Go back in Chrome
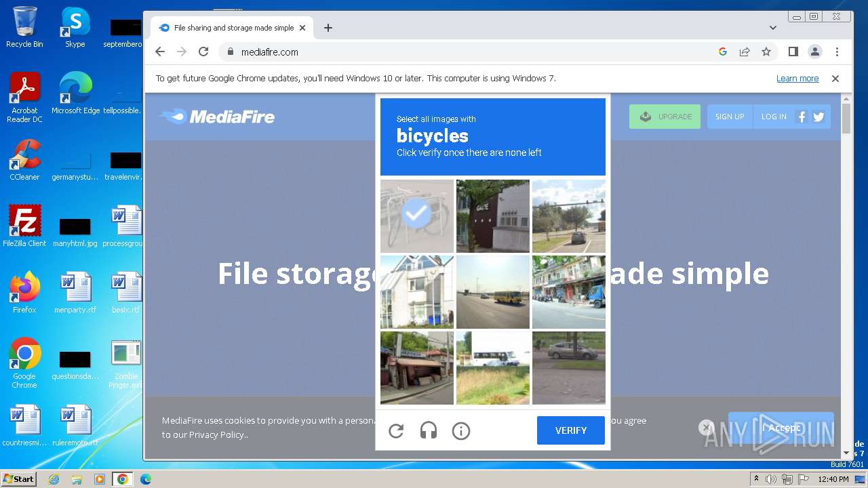Viewport: 868px width, 488px height. click(x=160, y=52)
